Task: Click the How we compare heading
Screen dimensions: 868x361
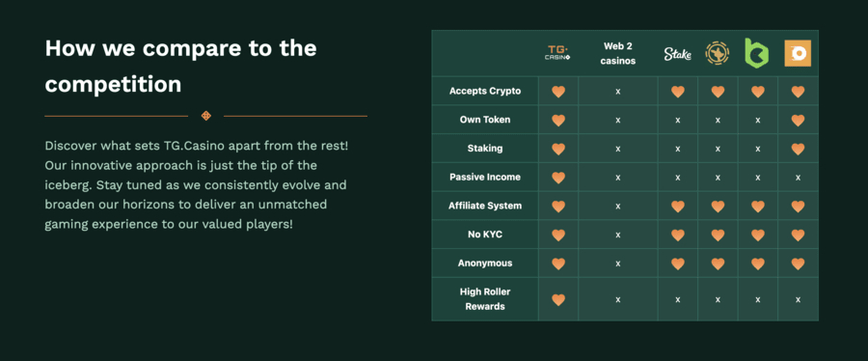Action: (180, 67)
